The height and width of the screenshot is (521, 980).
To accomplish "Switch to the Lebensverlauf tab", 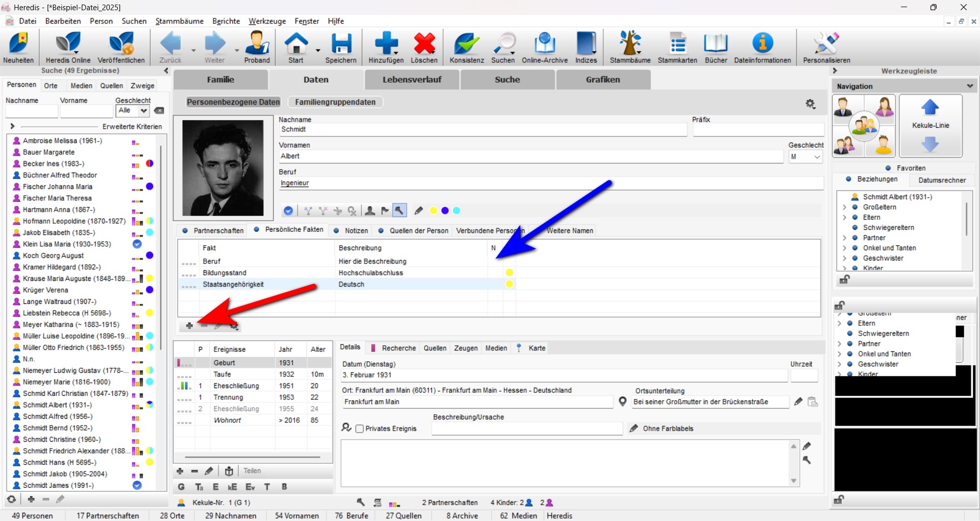I will point(411,80).
